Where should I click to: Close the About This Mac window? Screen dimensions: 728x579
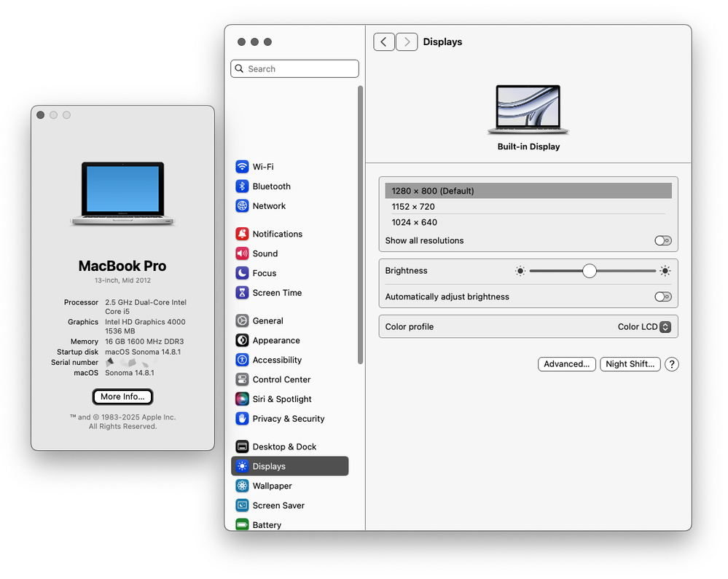click(40, 115)
